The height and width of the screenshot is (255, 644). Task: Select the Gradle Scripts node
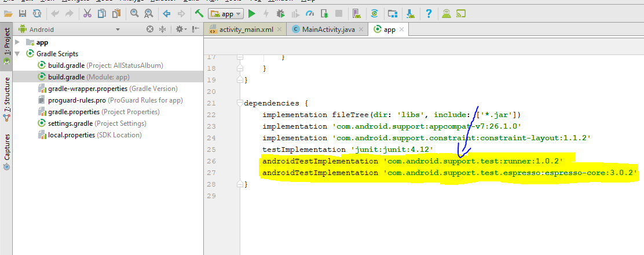click(x=57, y=54)
